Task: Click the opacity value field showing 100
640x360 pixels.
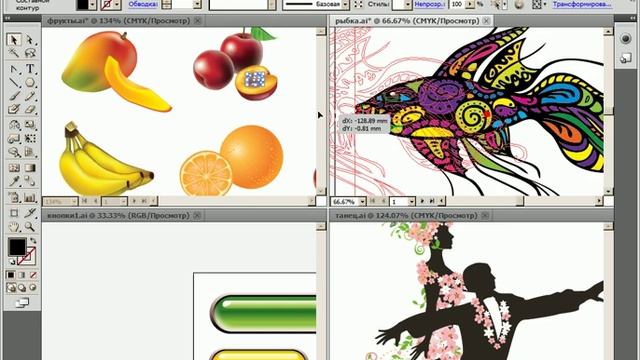Action: (x=457, y=4)
